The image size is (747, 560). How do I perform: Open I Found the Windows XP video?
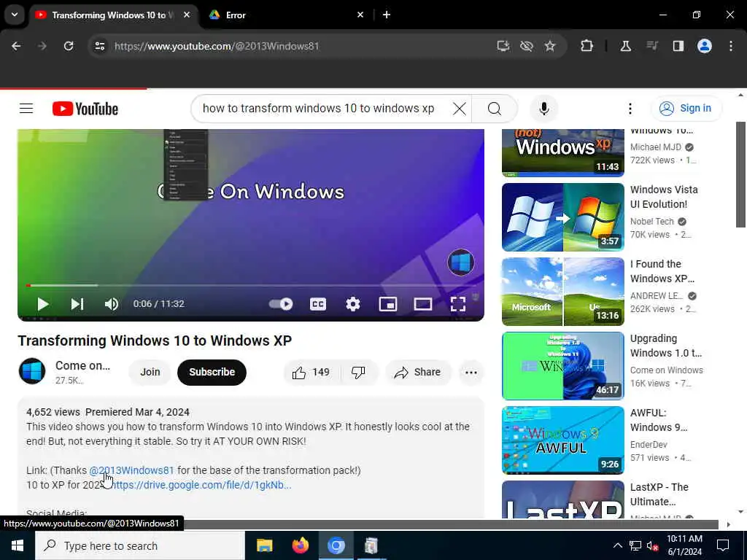click(x=563, y=292)
